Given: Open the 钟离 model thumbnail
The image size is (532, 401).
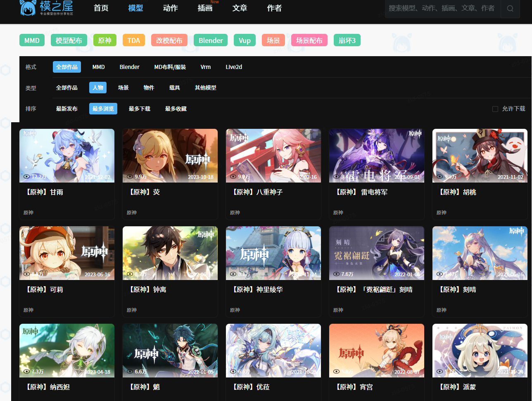Looking at the screenshot, I should point(170,253).
